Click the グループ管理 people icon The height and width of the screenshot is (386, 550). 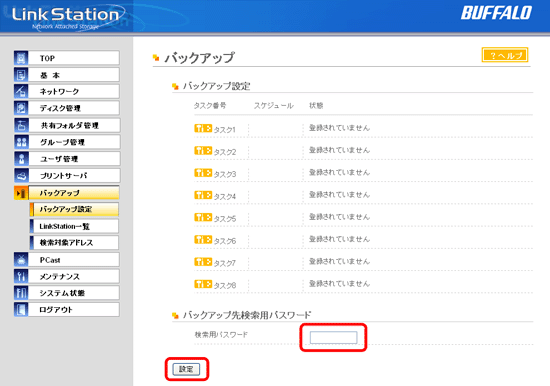point(21,142)
